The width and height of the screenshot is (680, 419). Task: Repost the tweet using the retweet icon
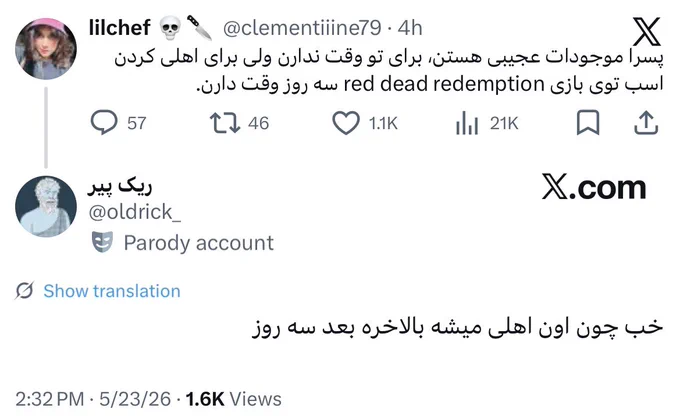[225, 123]
